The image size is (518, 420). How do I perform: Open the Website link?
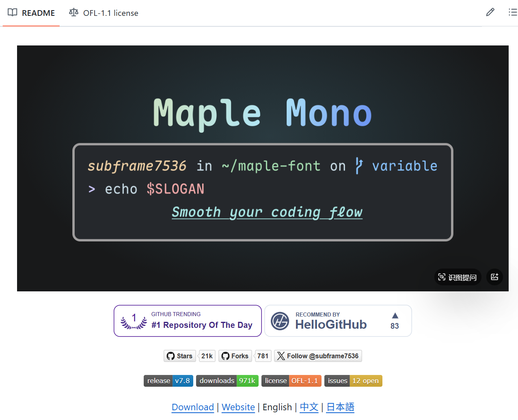pyautogui.click(x=238, y=407)
